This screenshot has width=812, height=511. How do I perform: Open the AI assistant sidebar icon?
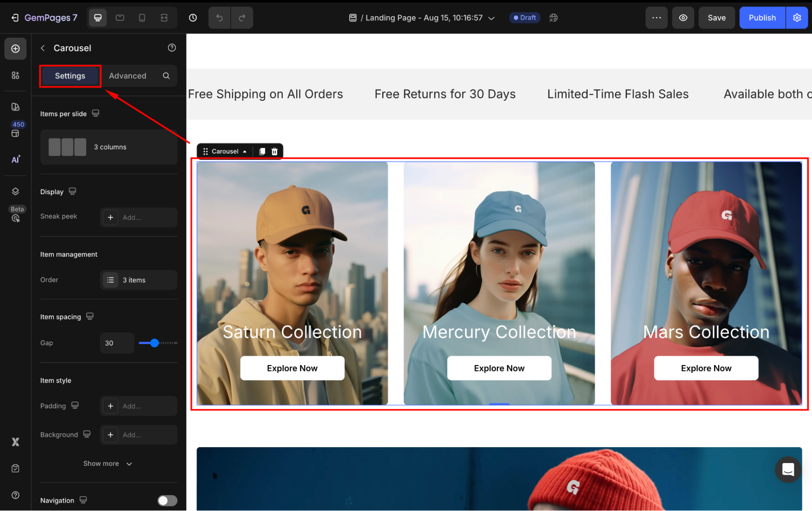(15, 159)
